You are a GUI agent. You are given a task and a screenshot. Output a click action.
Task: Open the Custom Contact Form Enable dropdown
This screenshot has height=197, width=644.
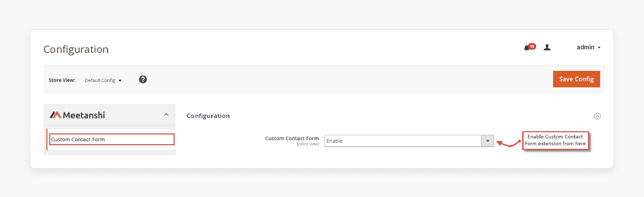[x=409, y=141]
